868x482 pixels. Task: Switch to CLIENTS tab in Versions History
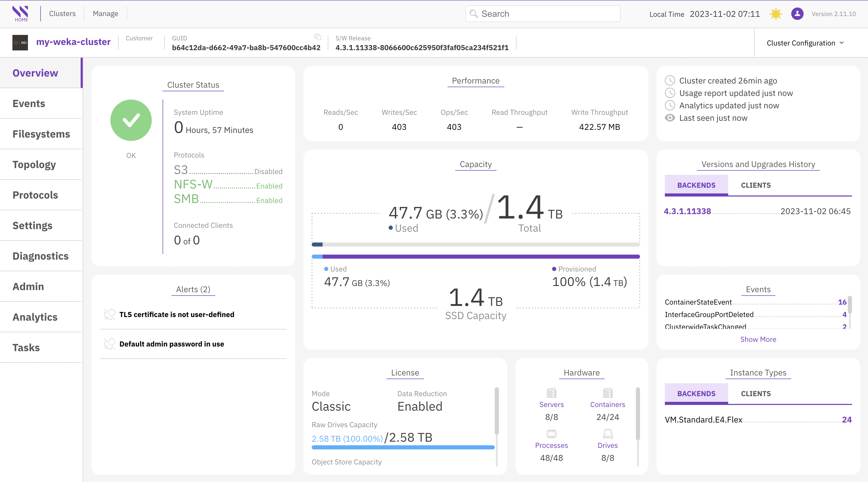[756, 185]
